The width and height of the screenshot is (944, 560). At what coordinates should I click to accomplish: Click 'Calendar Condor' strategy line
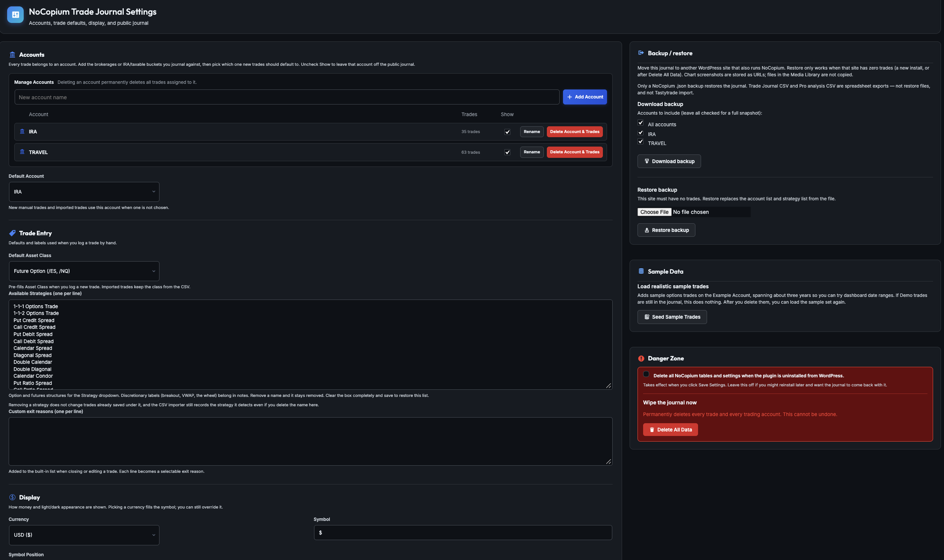(33, 376)
